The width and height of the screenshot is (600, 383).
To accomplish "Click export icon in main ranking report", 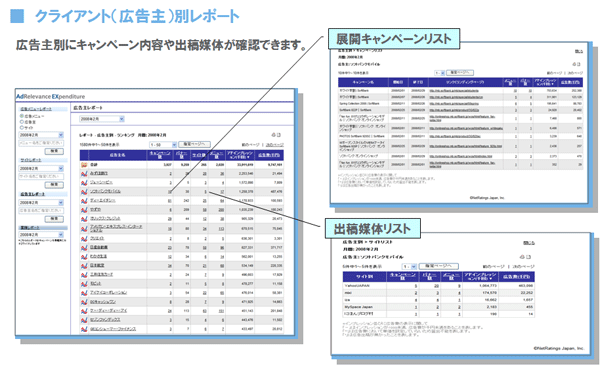I will pos(279,135).
